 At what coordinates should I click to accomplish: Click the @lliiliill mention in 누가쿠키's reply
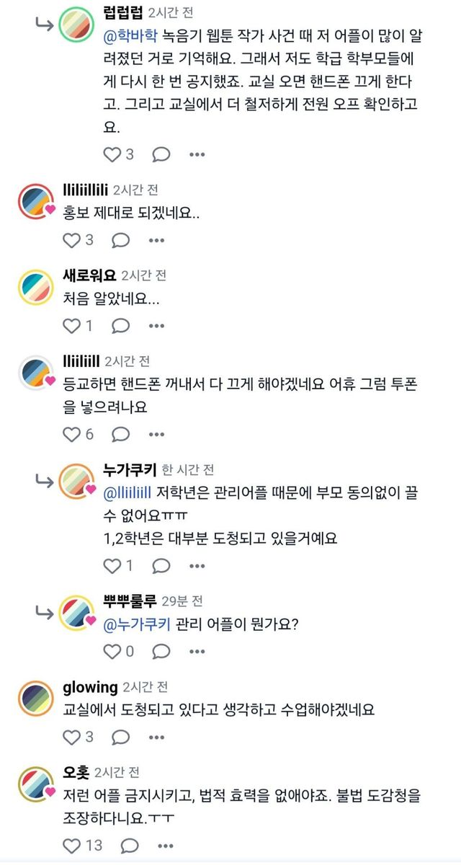[x=127, y=492]
